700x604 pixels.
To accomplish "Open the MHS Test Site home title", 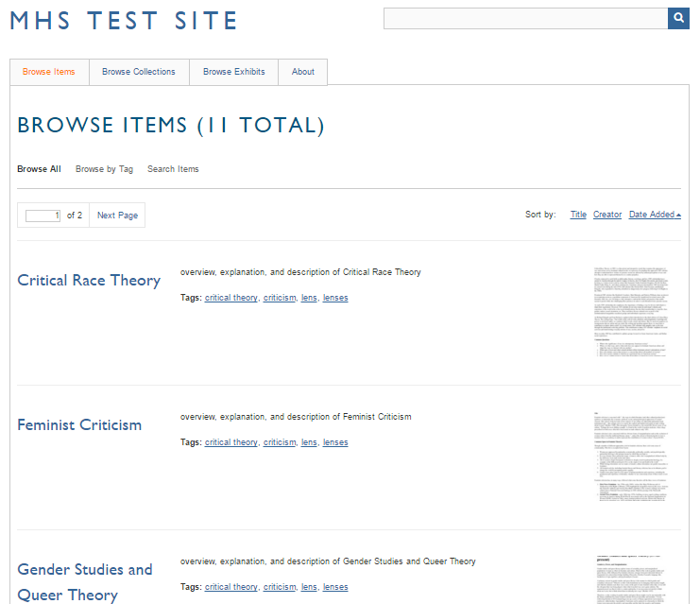I will pos(124,21).
